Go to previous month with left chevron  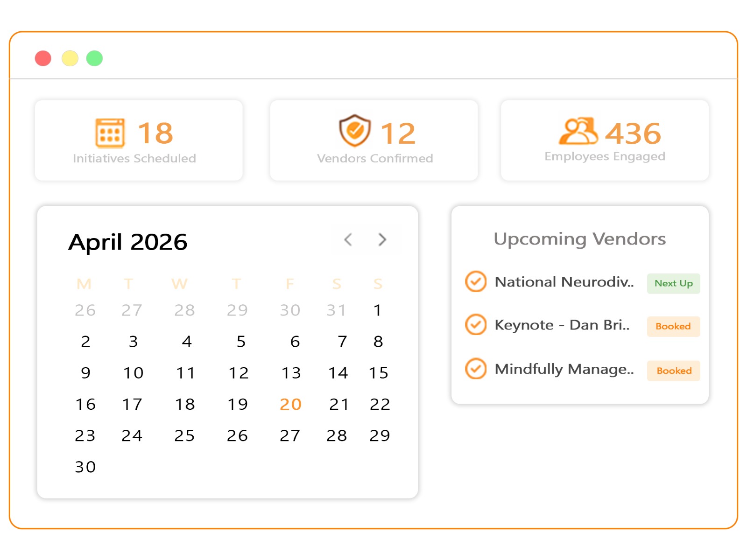click(x=348, y=239)
